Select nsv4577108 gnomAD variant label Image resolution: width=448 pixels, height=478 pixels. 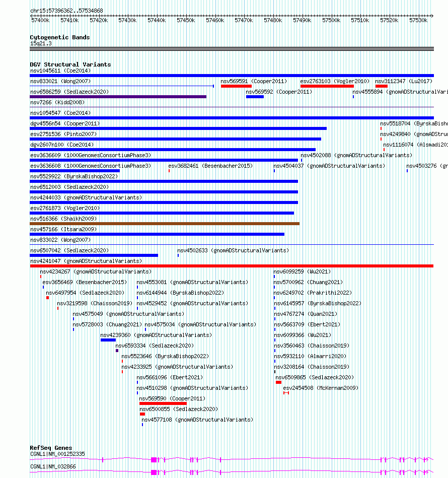pyautogui.click(x=197, y=420)
